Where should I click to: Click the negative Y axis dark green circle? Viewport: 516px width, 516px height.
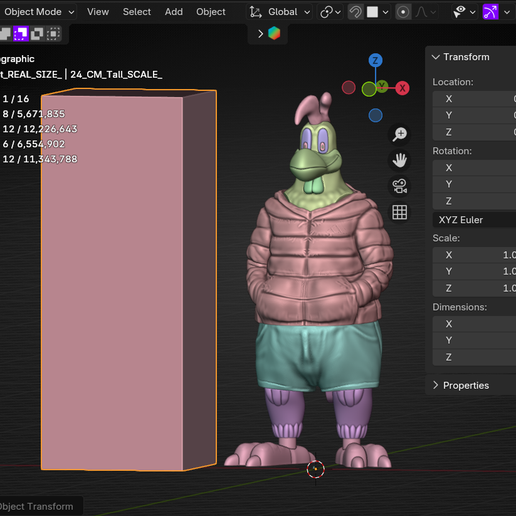[369, 89]
